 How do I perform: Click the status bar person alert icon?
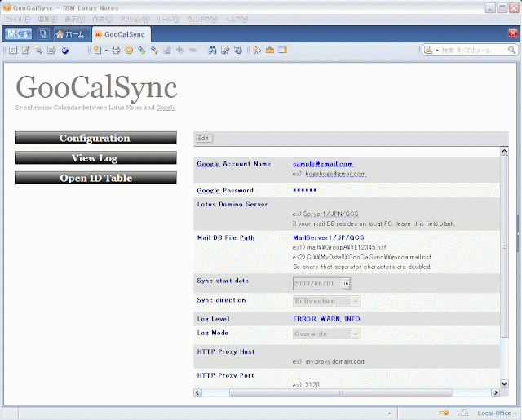(463, 413)
